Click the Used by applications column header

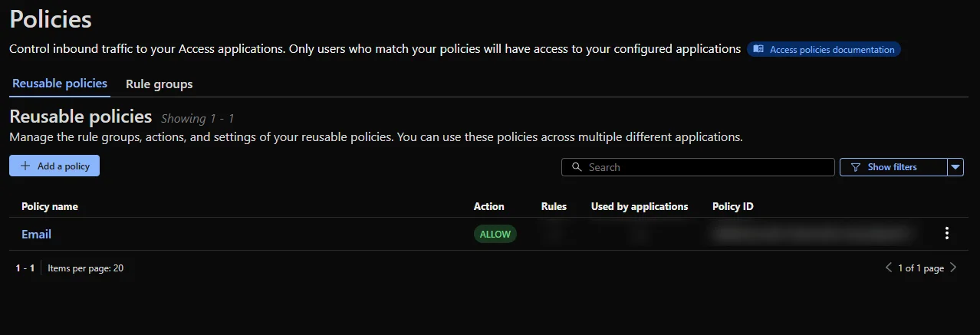(x=639, y=206)
